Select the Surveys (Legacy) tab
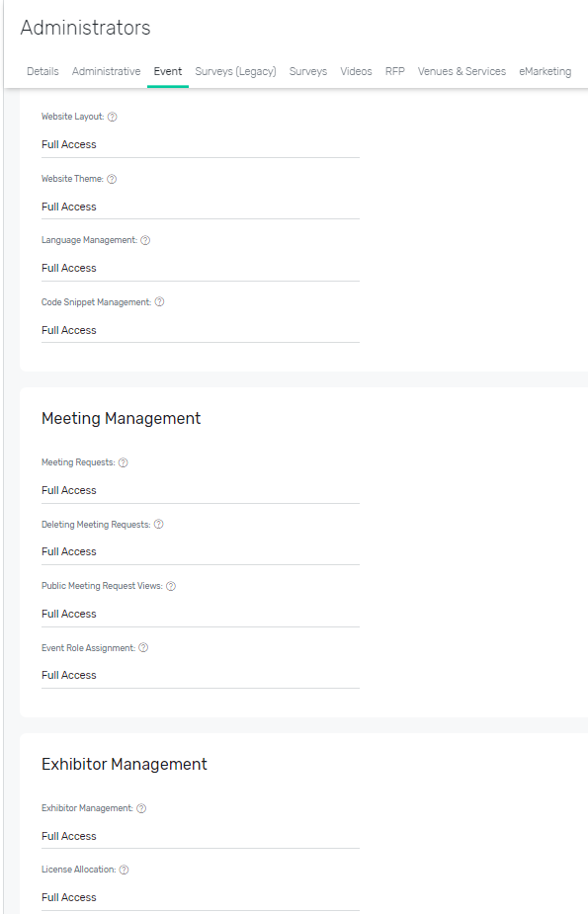The width and height of the screenshot is (588, 914). [x=235, y=72]
